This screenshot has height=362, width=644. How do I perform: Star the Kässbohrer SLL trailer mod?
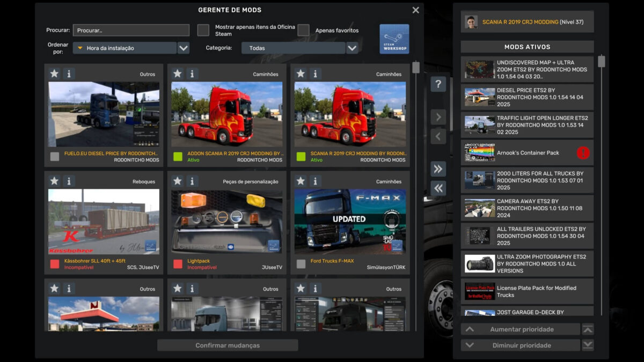(54, 181)
